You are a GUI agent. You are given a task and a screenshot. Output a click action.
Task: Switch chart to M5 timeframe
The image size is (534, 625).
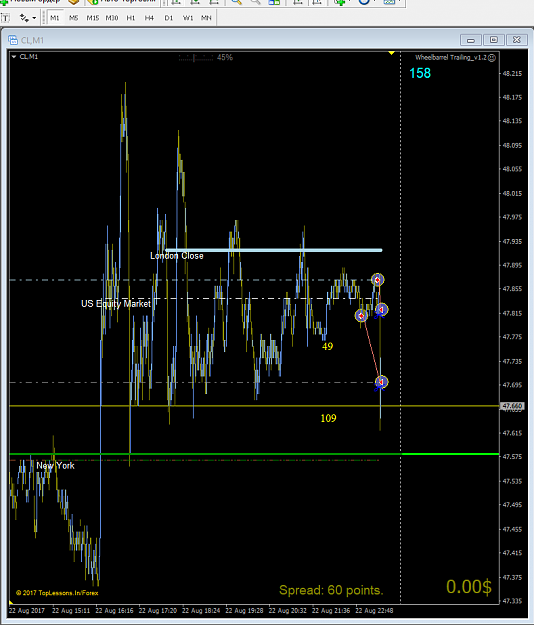[73, 18]
